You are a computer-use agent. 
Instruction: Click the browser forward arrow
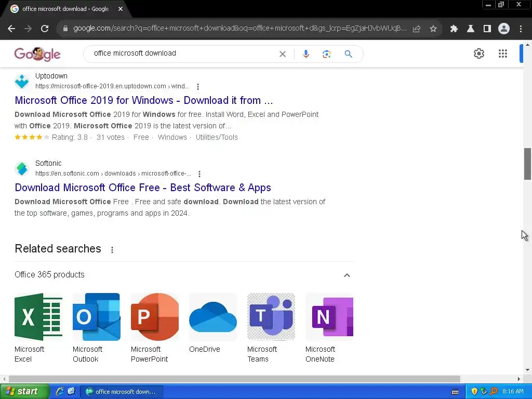tap(28, 29)
